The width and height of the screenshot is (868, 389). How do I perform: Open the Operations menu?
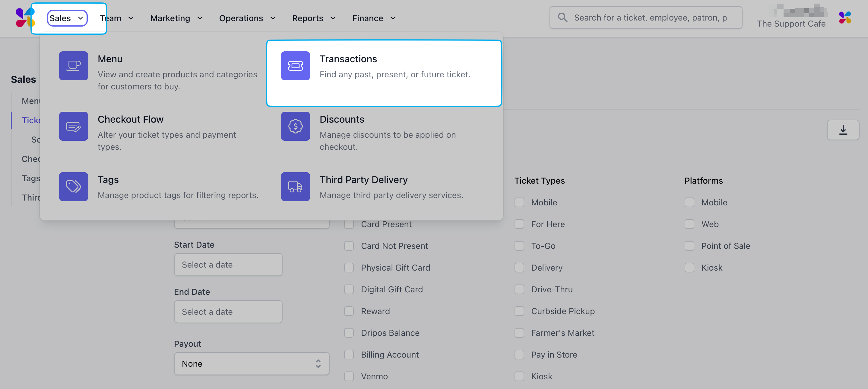(x=247, y=18)
